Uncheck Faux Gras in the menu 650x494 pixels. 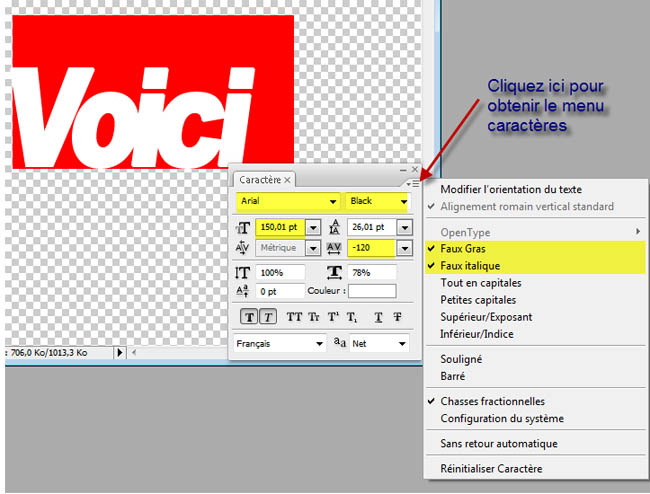tap(536, 249)
